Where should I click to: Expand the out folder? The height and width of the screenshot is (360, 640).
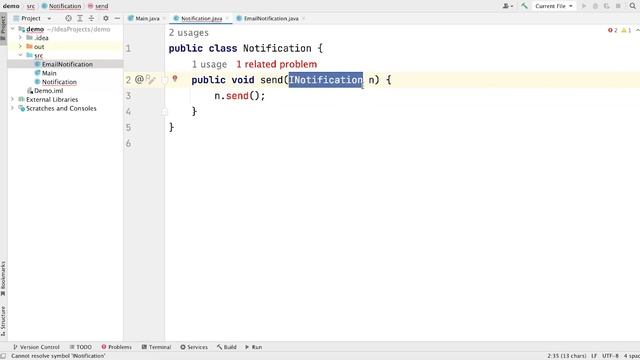[x=20, y=47]
